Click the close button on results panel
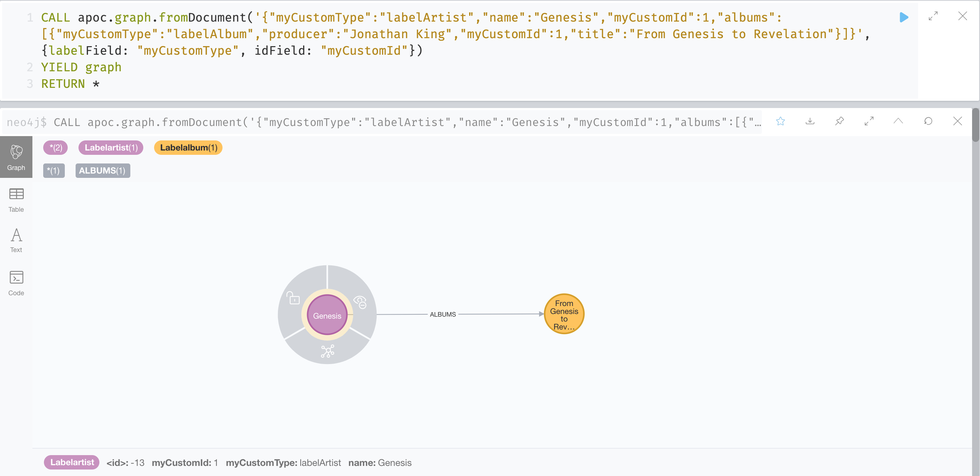This screenshot has width=980, height=476. point(957,121)
